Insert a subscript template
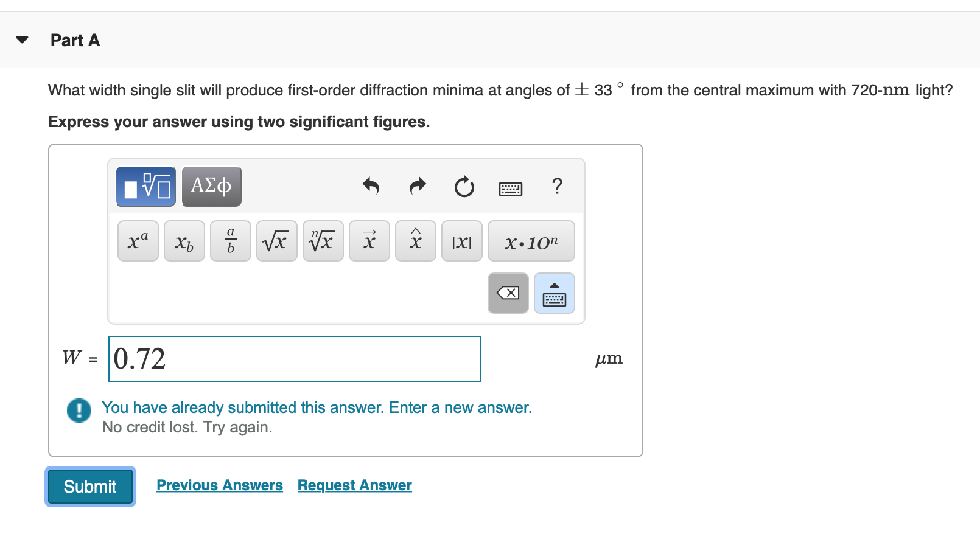 click(184, 241)
